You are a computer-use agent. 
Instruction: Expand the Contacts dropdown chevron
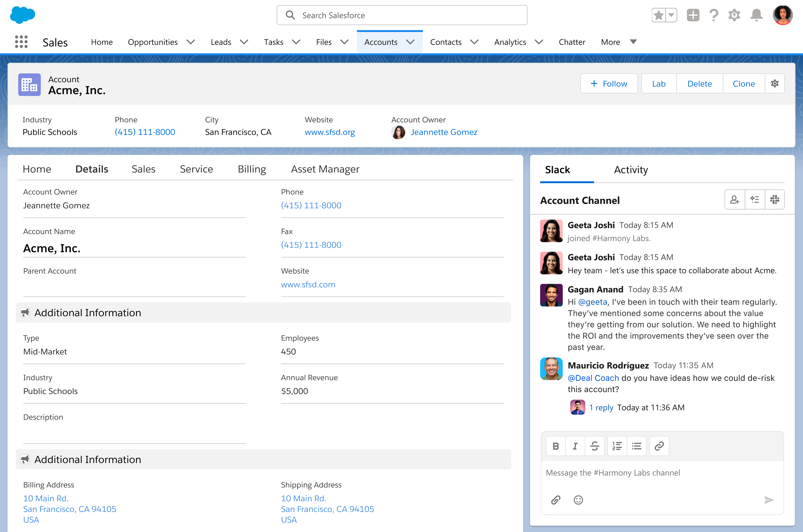tap(474, 42)
